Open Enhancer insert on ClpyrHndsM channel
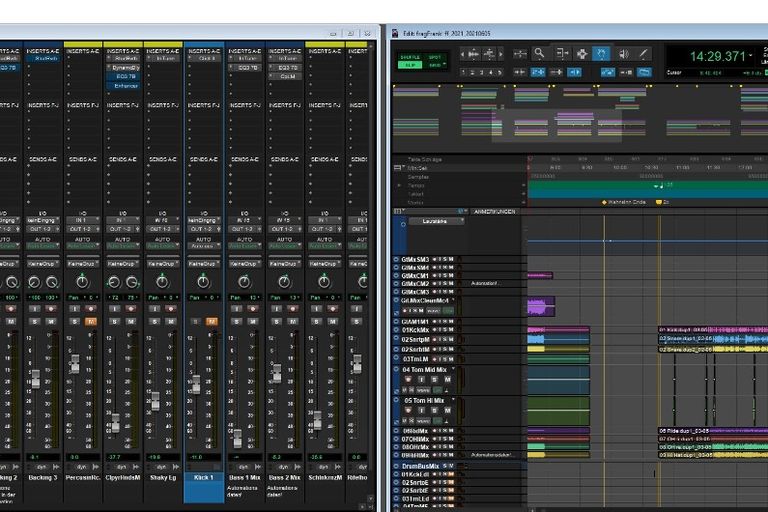 click(123, 86)
